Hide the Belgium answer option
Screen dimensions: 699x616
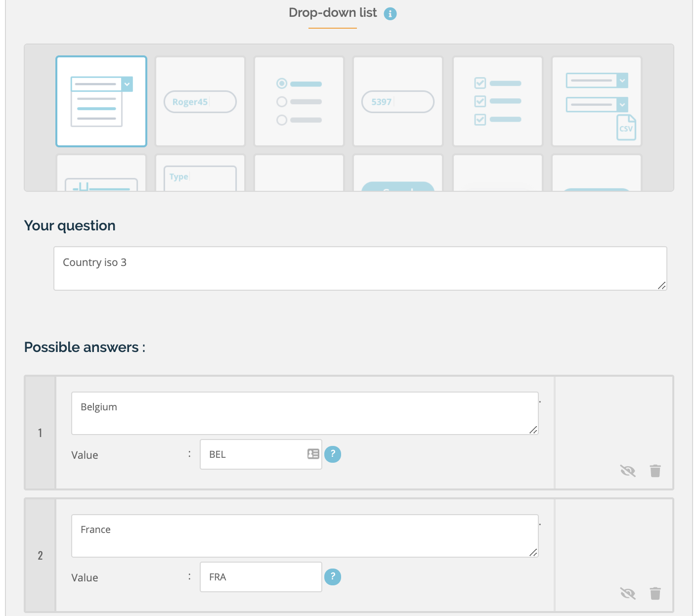(628, 471)
